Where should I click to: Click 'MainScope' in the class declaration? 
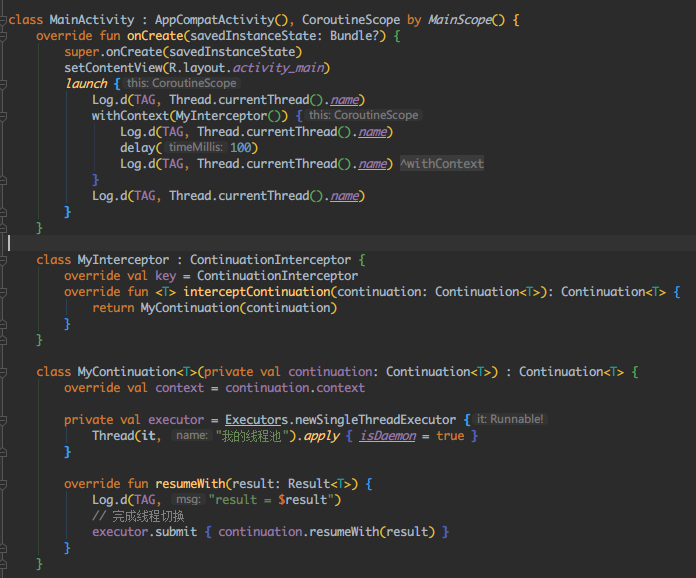click(x=460, y=20)
